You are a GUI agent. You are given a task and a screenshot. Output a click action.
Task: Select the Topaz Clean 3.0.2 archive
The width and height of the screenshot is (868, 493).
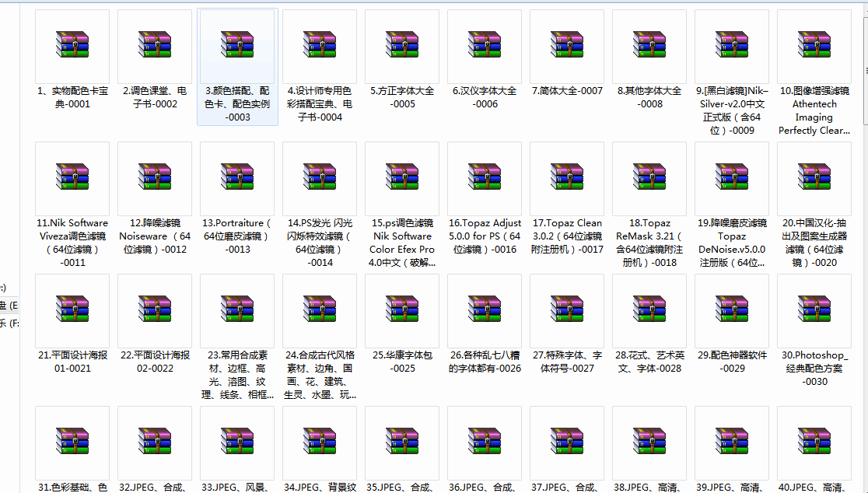566,178
